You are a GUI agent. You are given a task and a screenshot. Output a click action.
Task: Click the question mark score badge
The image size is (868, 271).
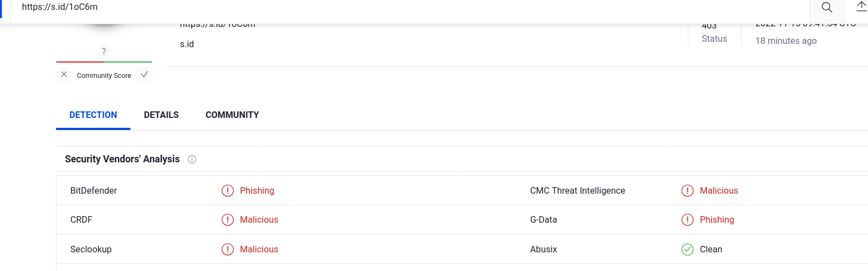point(104,52)
